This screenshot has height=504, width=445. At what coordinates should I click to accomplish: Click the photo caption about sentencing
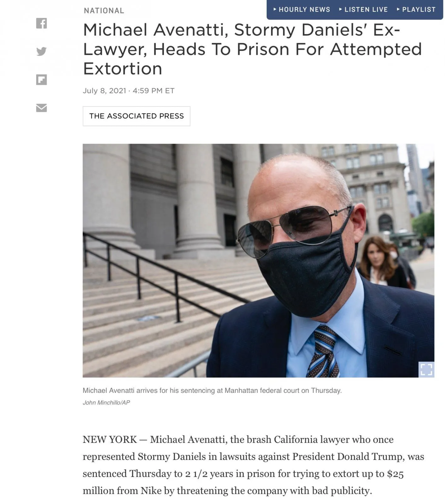(212, 391)
